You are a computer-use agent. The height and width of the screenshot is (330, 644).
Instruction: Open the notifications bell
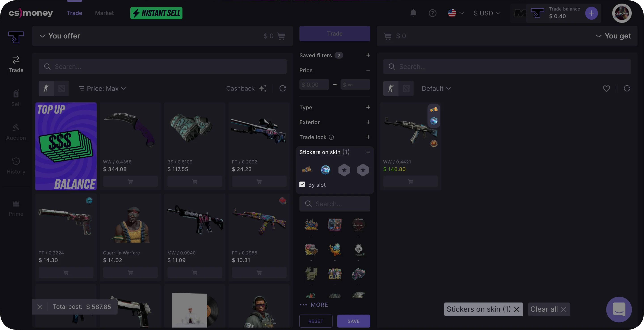[413, 13]
